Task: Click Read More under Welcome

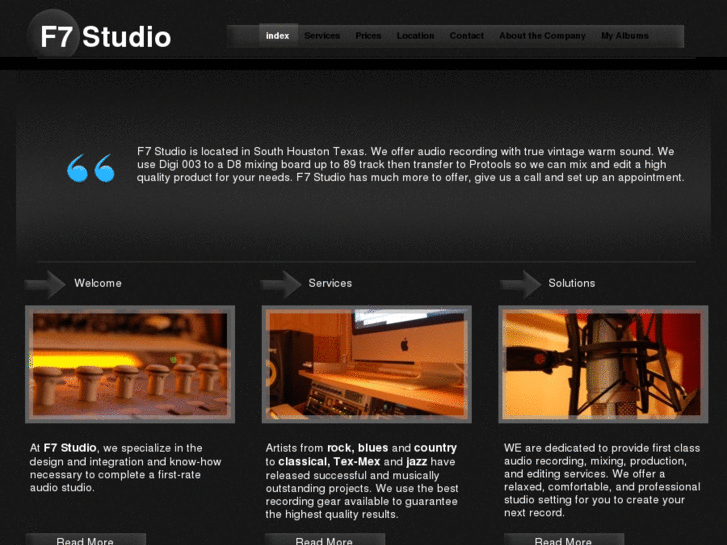Action: tap(85, 540)
